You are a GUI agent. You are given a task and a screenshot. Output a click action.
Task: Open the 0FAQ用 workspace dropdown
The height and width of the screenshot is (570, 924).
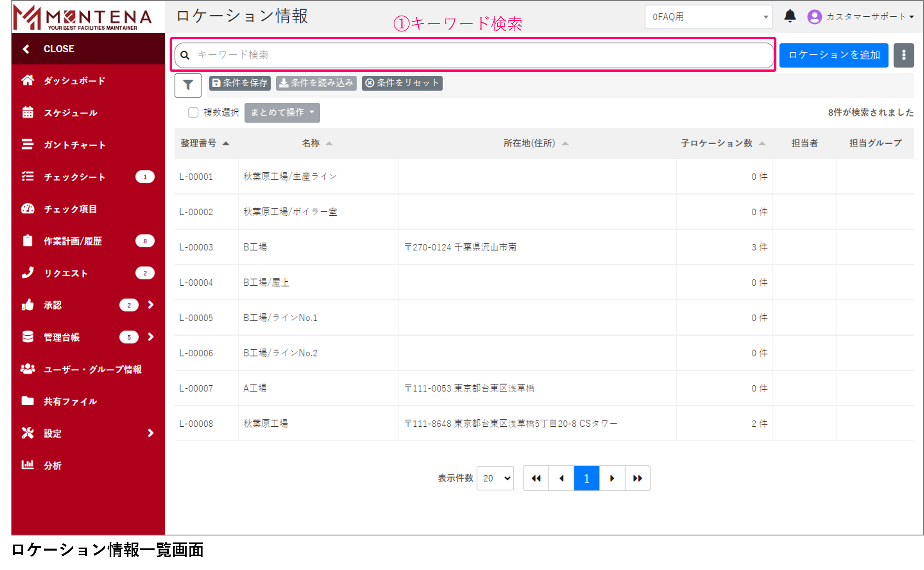tap(708, 17)
